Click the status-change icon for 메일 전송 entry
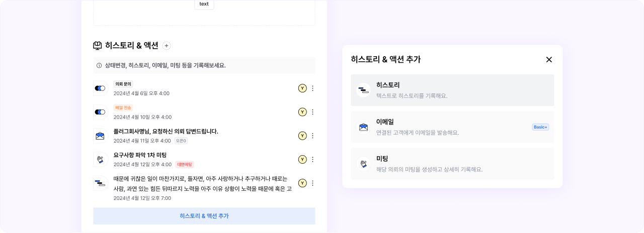The height and width of the screenshot is (233, 644). point(100,112)
